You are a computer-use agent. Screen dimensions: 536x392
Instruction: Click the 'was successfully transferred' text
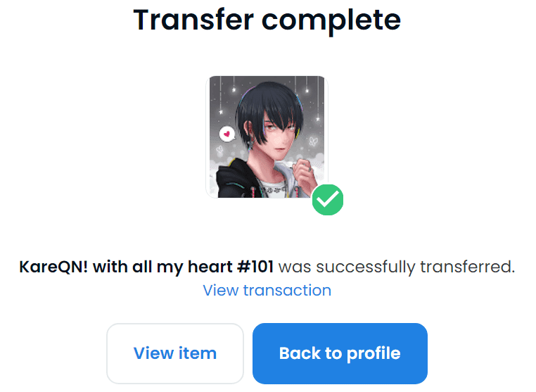point(397,267)
